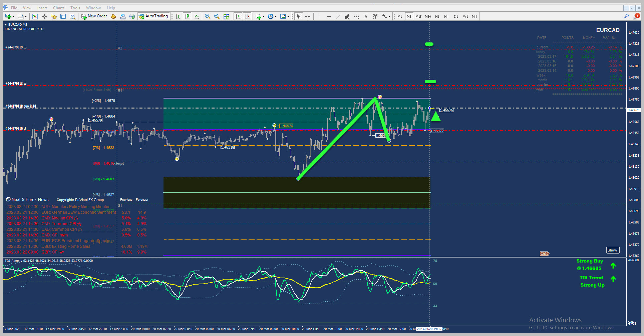Open the Data Window crosshair icon

pyautogui.click(x=44, y=16)
